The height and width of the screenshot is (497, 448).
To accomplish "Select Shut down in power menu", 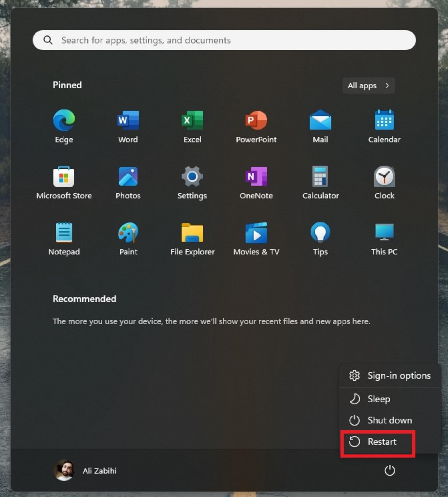I will [x=390, y=420].
